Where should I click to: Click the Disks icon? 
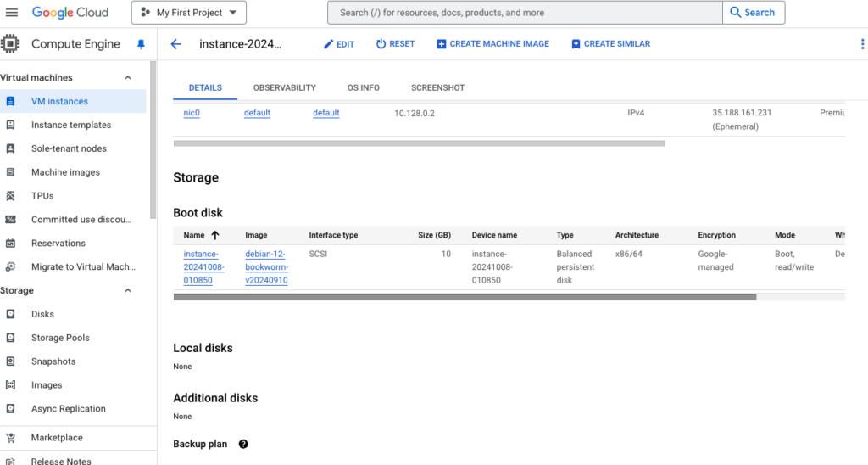[x=10, y=314]
